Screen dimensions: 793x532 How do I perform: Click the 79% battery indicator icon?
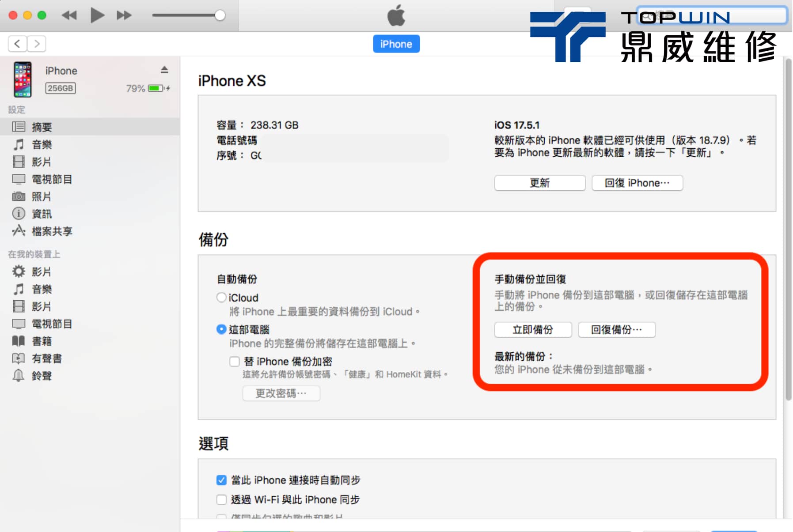pyautogui.click(x=156, y=88)
